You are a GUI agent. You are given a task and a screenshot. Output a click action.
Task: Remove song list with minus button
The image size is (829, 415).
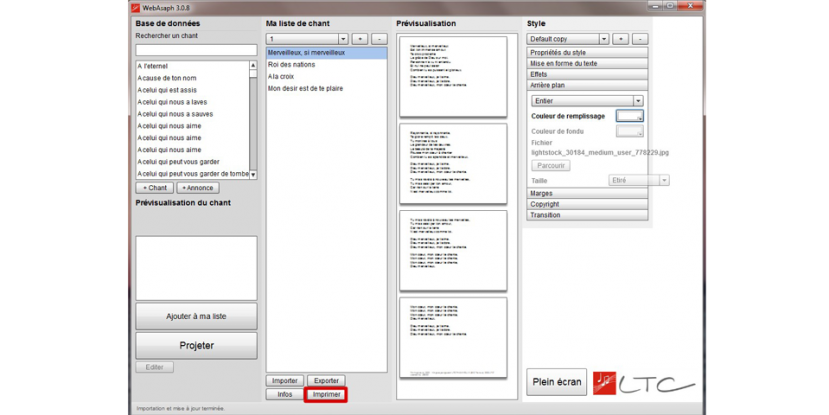[x=380, y=39]
